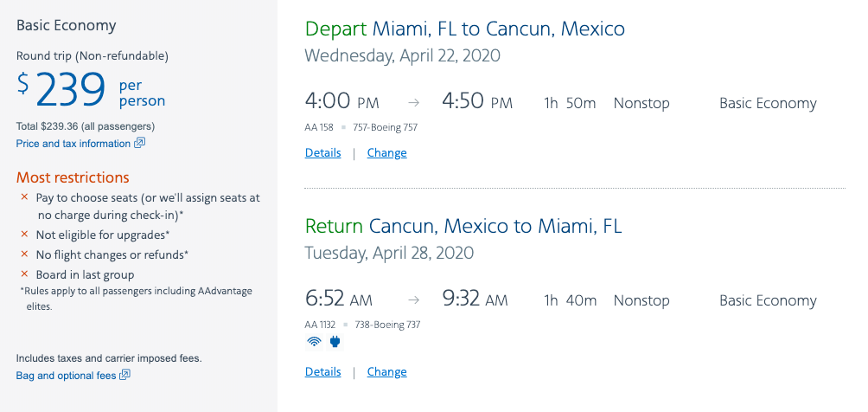
Task: View Details for the Cancun to Miami return
Action: click(323, 372)
